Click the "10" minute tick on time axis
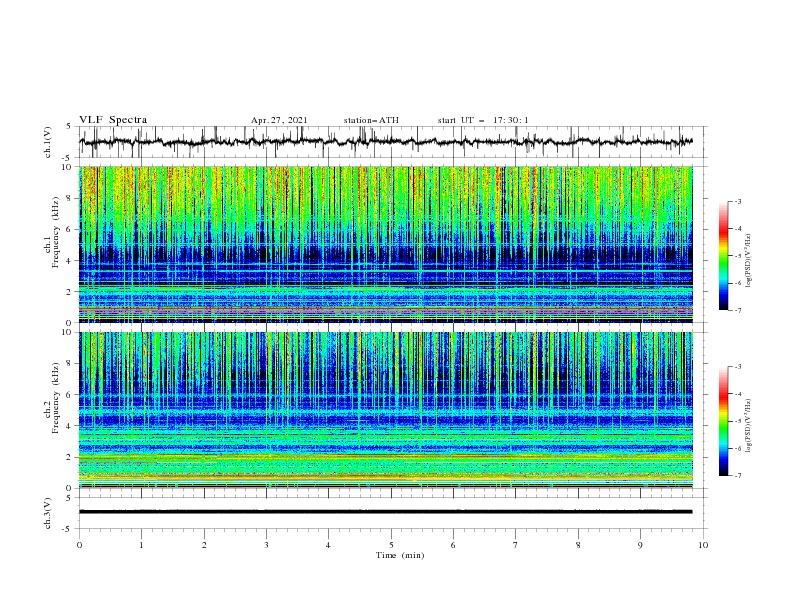792x612 pixels. point(703,545)
